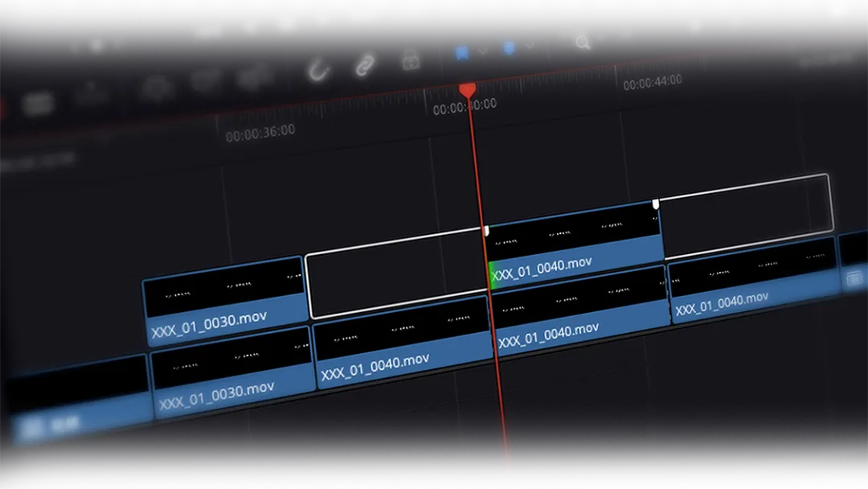
Task: Click the blue Flag icon
Action: pos(462,53)
